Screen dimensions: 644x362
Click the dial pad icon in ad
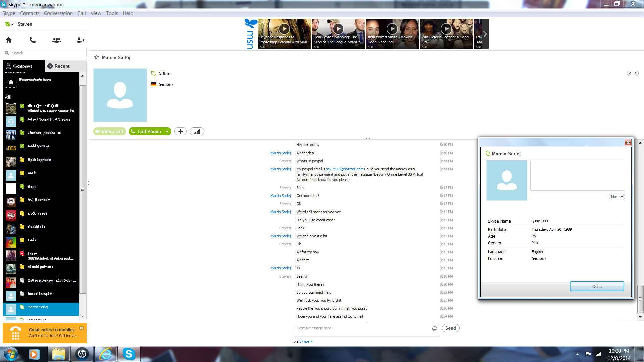(x=16, y=333)
